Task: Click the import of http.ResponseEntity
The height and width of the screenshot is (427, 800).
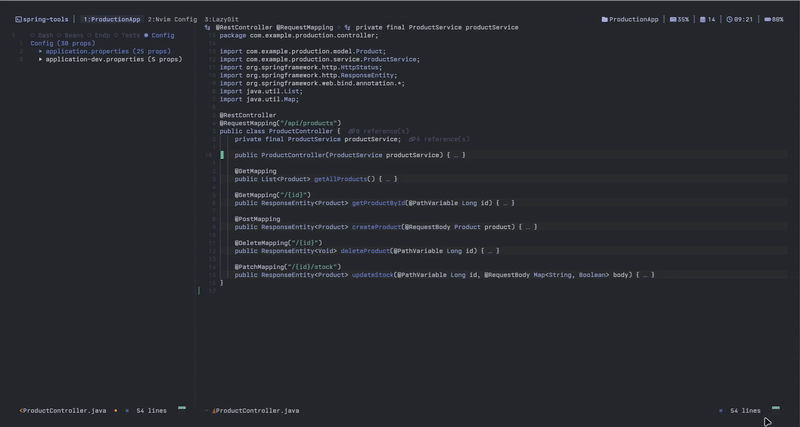Action: pyautogui.click(x=309, y=76)
